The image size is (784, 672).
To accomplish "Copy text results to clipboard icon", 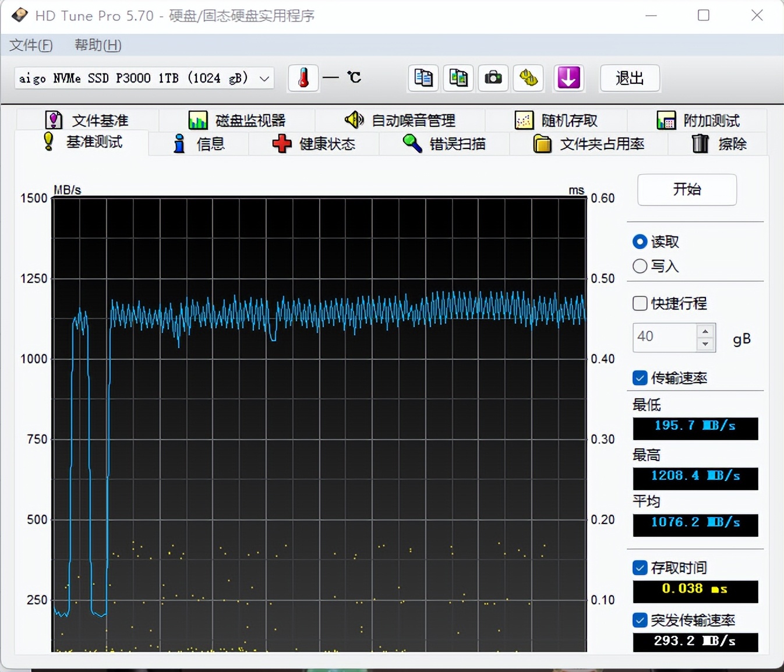I will pos(423,78).
